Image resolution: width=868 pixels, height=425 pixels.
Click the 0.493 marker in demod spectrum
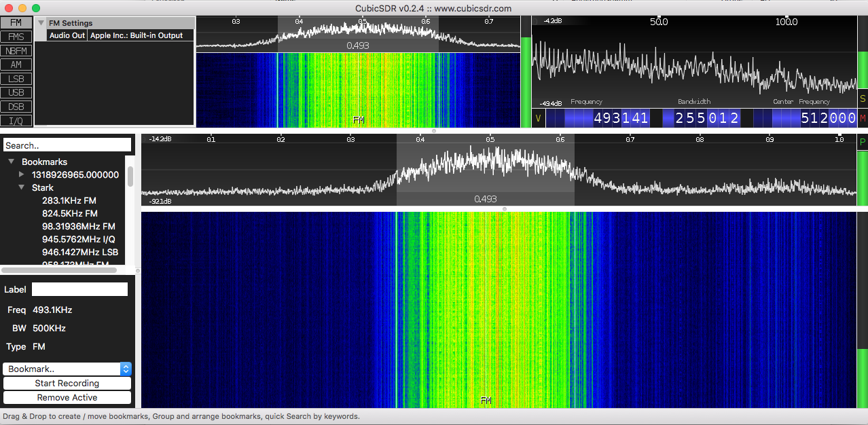click(x=358, y=45)
